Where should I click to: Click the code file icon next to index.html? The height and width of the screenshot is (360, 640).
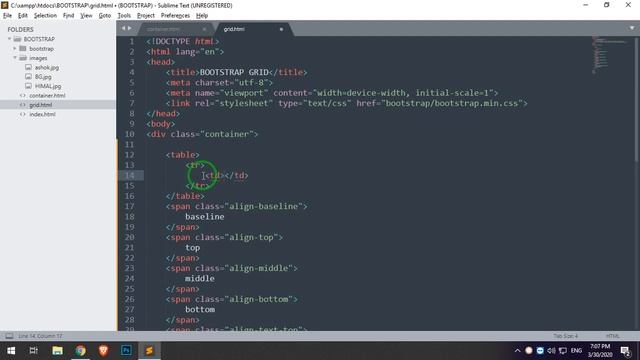22,114
